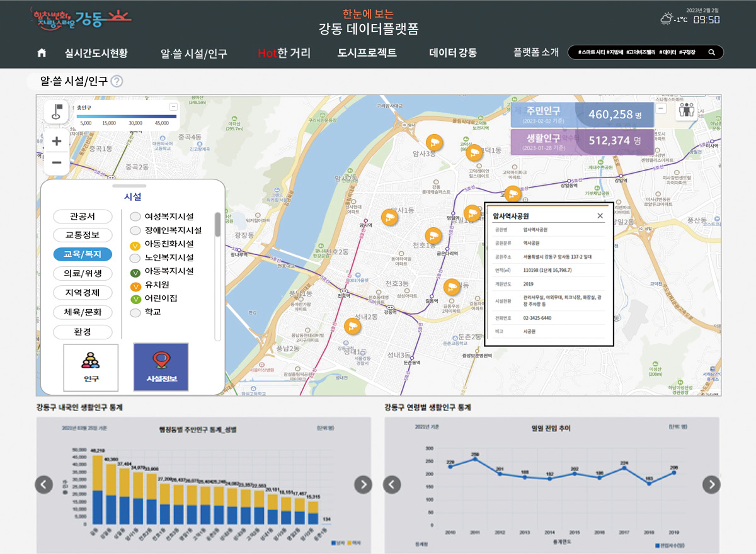
Task: Enable the 학교 facility checkbox
Action: pyautogui.click(x=135, y=312)
